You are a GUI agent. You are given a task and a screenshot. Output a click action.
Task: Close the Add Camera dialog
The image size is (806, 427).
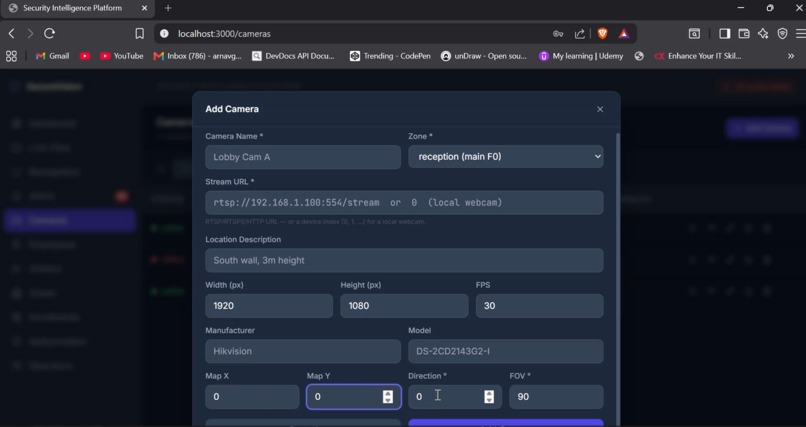[600, 109]
